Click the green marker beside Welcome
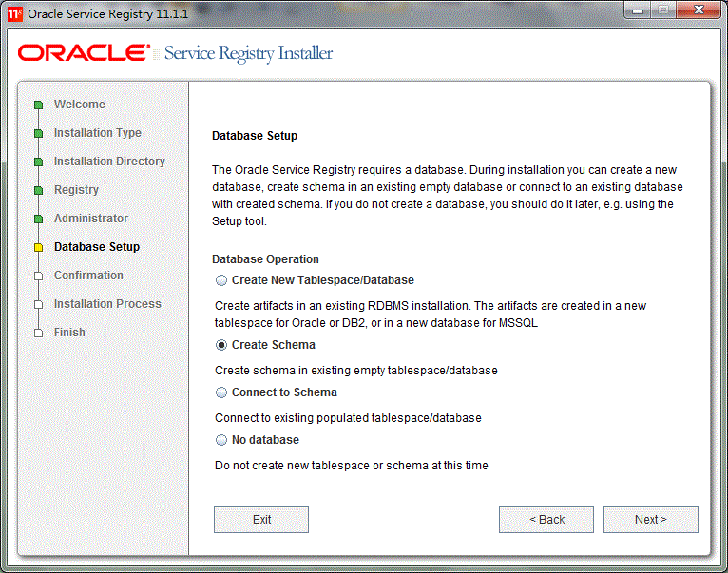The width and height of the screenshot is (728, 573). pos(39,105)
